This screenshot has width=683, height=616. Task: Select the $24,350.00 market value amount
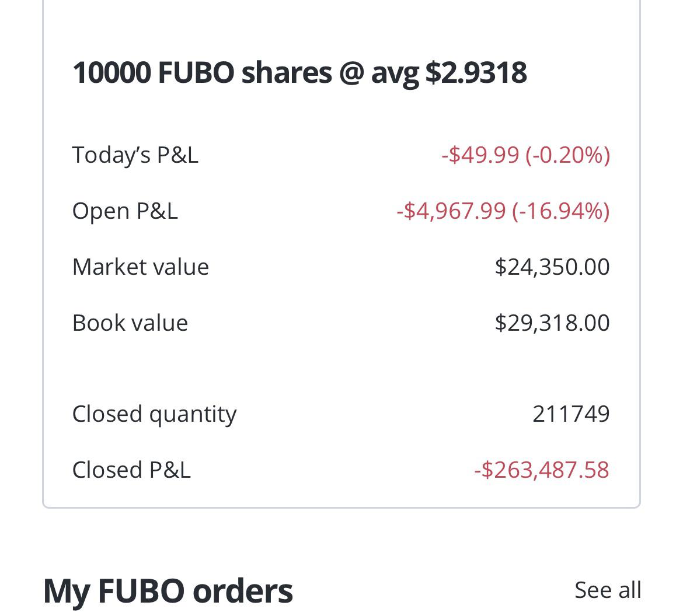[552, 267]
